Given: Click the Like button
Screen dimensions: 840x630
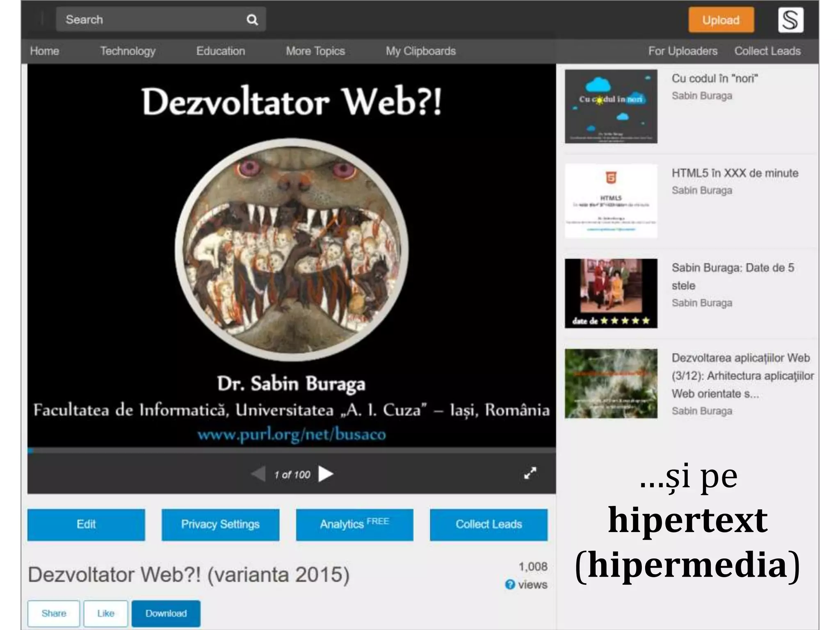Looking at the screenshot, I should 106,613.
